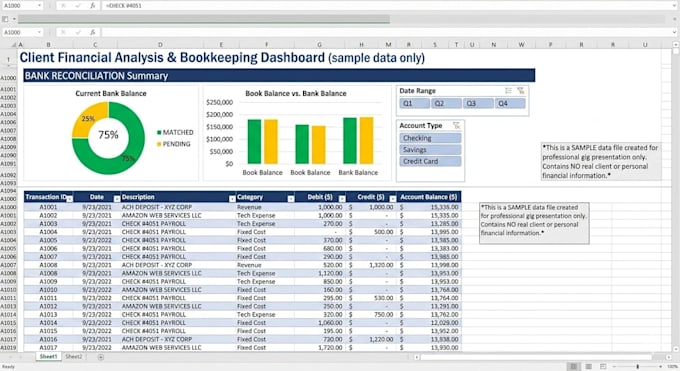Click the fx icon next to the empty formula bar
This screenshot has height=371, width=680.
[x=92, y=32]
